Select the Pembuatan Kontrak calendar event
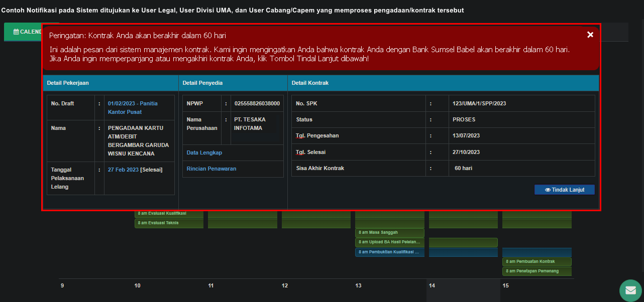Image resolution: width=644 pixels, height=302 pixels. point(536,262)
